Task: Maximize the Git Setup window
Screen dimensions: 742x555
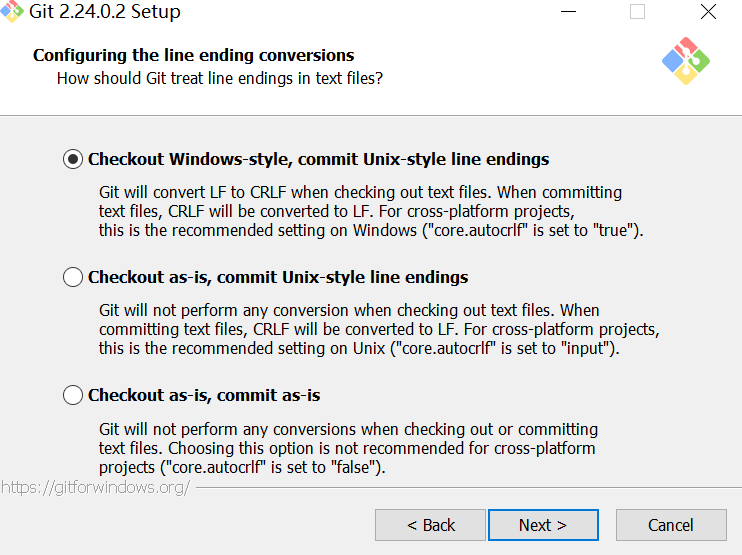Action: (x=637, y=13)
